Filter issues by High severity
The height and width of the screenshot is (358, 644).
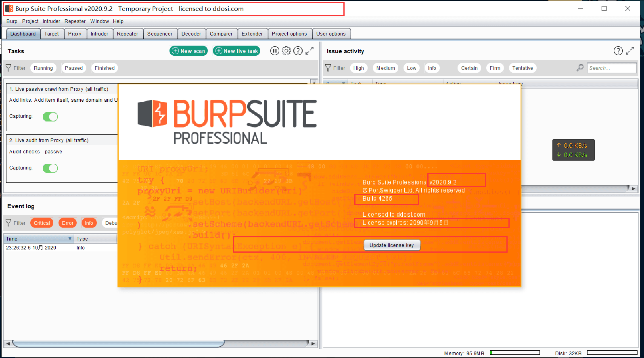(358, 68)
